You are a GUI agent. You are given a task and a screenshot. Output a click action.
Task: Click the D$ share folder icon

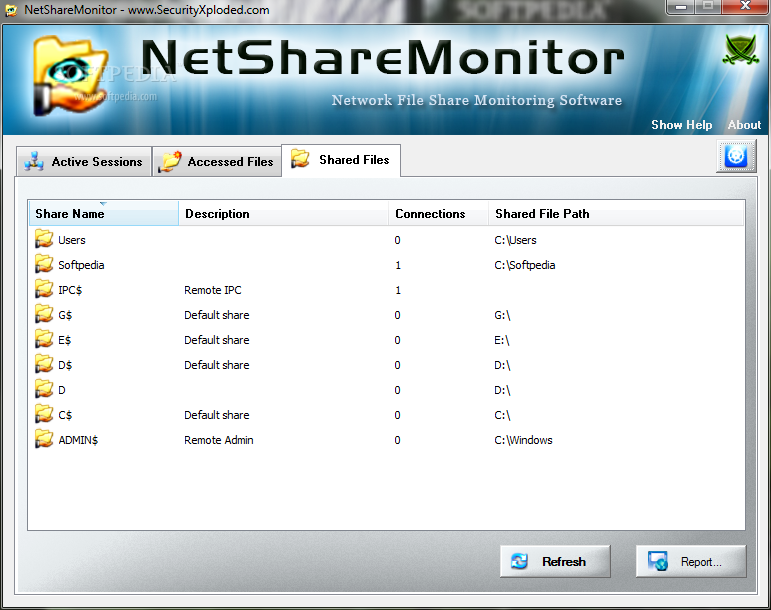44,365
